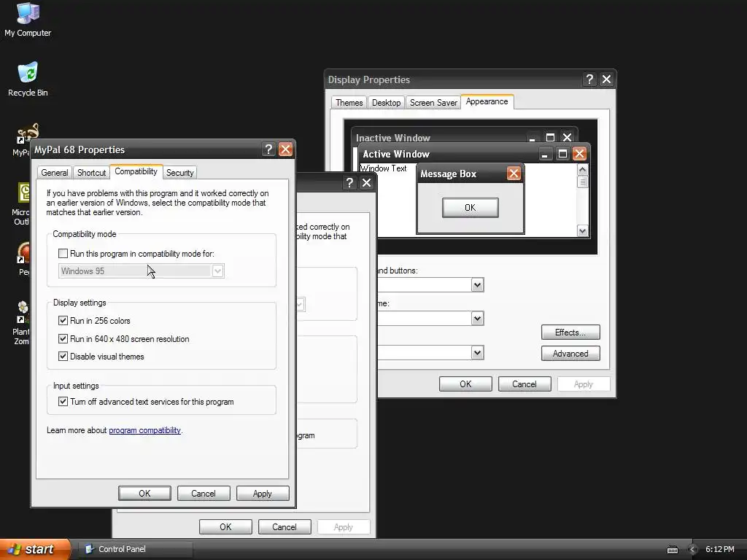
Task: Click OK in MyPal 68 Properties
Action: [144, 494]
